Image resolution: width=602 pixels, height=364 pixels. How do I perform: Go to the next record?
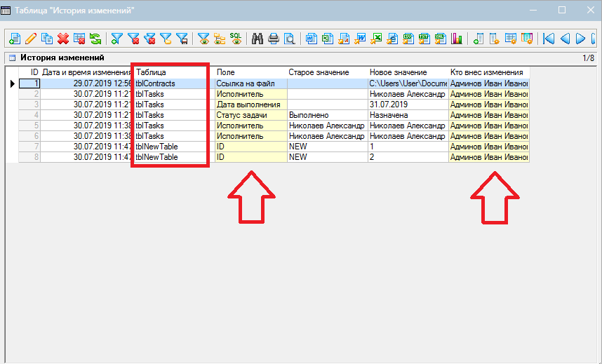click(x=581, y=39)
